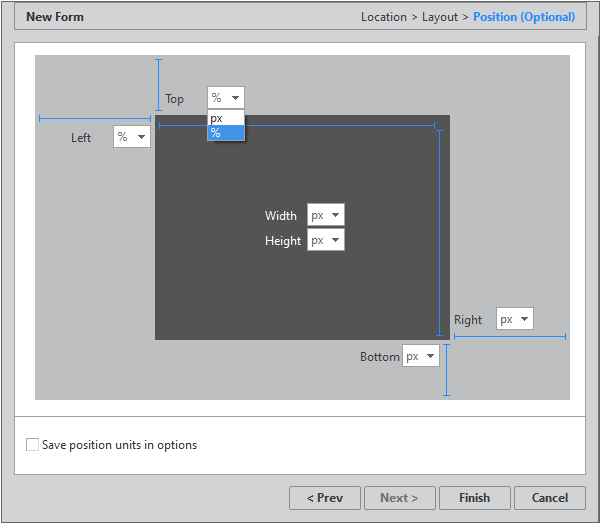
Task: Go to Layout breadcrumb step
Action: point(440,17)
